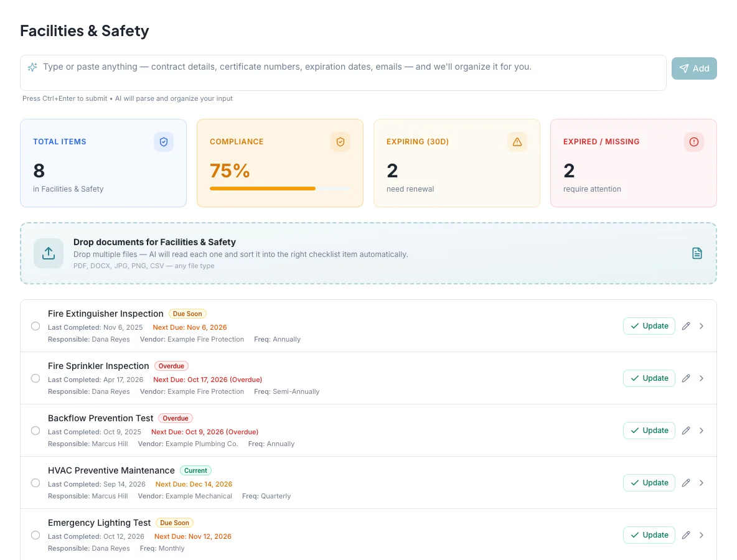Click 'Next Due: Oct 9, 2026 (Overdue)' text
Viewport: 737px width, 560px height.
[x=205, y=432]
